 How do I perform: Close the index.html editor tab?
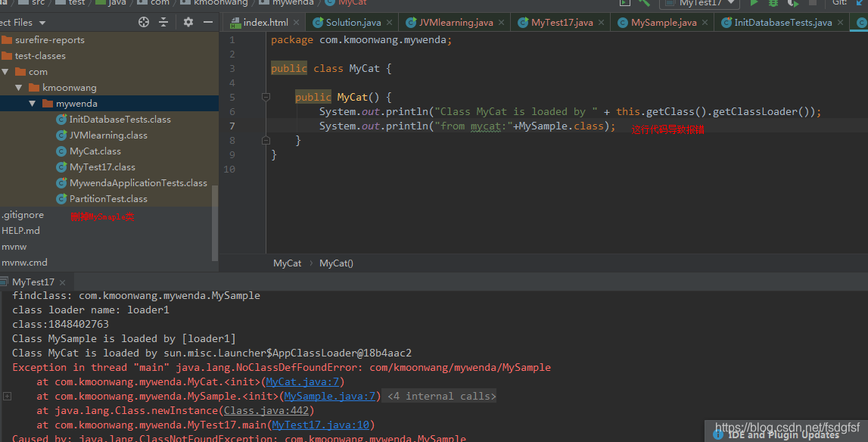[296, 23]
